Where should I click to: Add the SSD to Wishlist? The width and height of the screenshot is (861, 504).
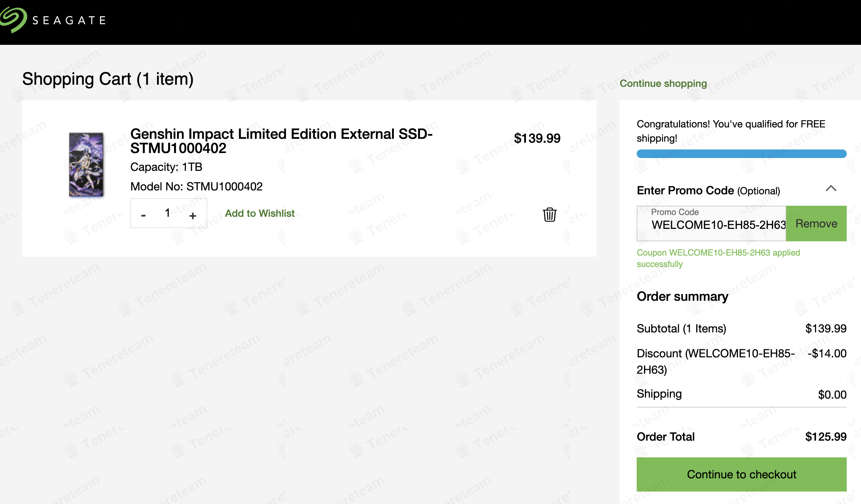pyautogui.click(x=260, y=213)
